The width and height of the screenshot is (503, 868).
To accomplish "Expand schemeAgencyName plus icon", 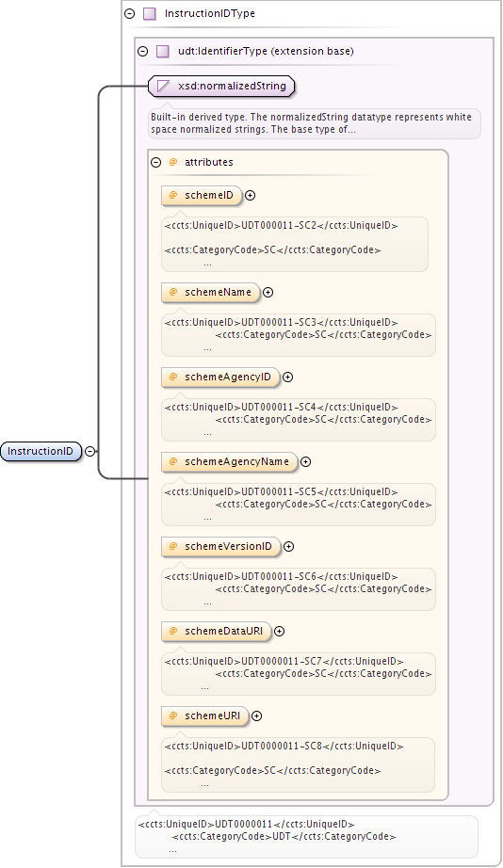I will [x=306, y=461].
